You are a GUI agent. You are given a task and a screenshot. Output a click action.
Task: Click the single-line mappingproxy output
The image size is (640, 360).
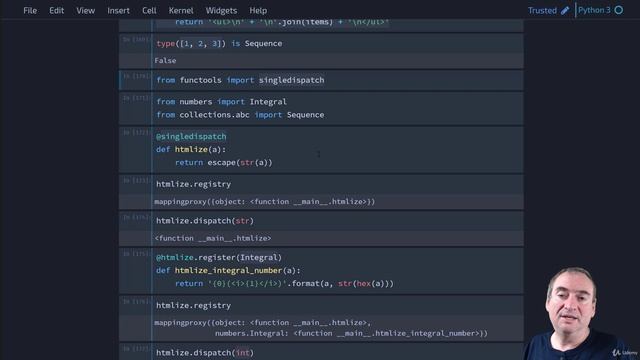264,201
